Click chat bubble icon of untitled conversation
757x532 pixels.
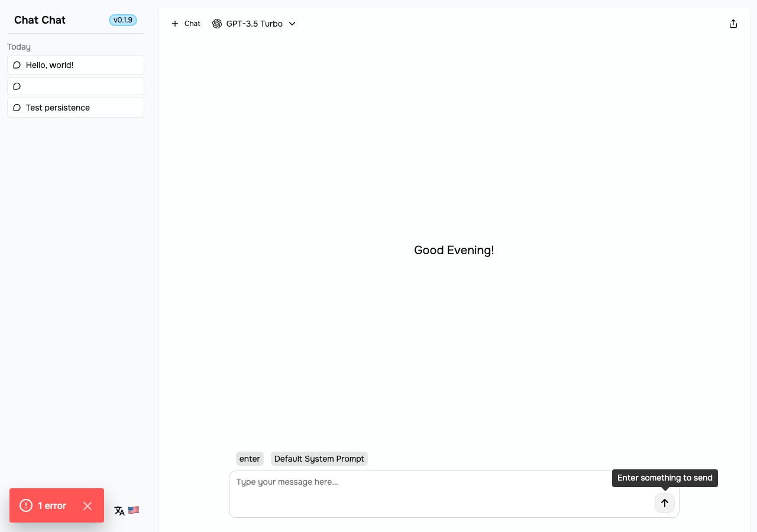click(17, 86)
